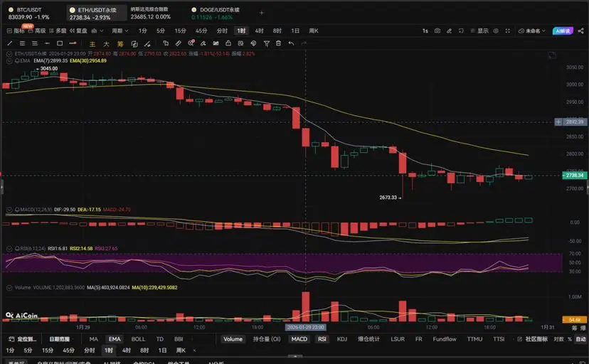Switch to the BTC/USDT symbol tab
The image size is (589, 364).
[x=29, y=13]
